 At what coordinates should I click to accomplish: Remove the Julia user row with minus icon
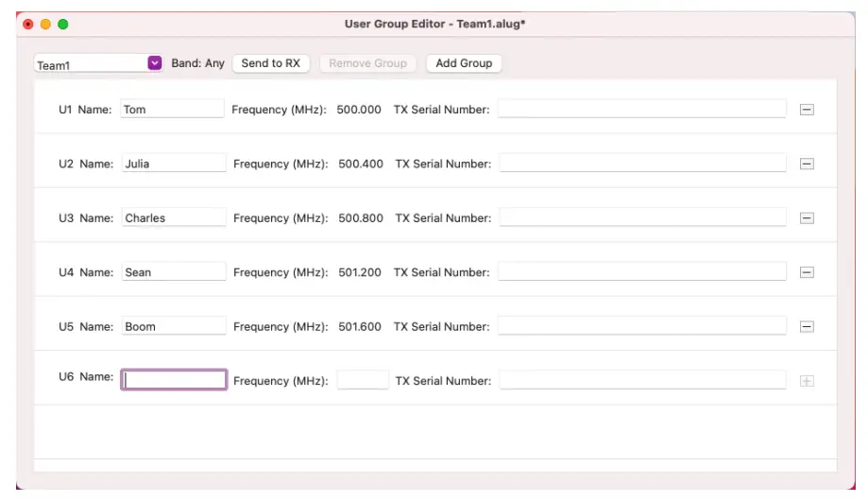(807, 164)
